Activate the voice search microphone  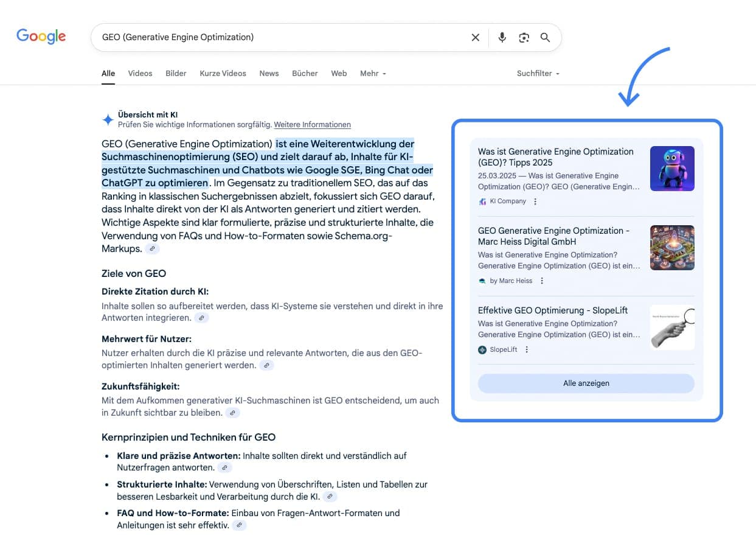point(502,37)
